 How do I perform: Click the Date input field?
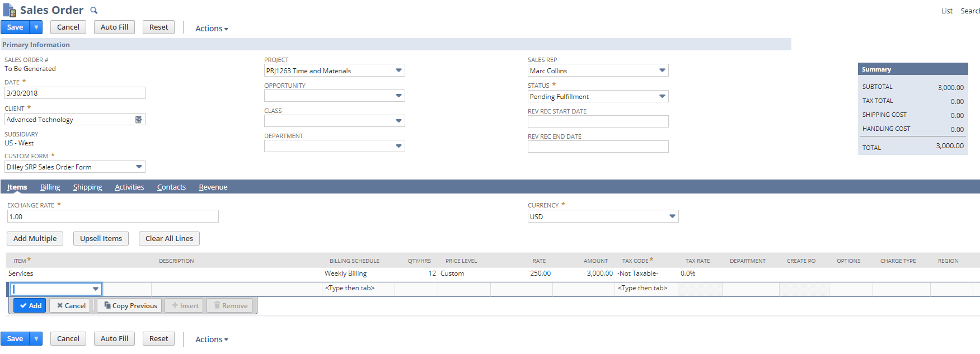coord(75,93)
